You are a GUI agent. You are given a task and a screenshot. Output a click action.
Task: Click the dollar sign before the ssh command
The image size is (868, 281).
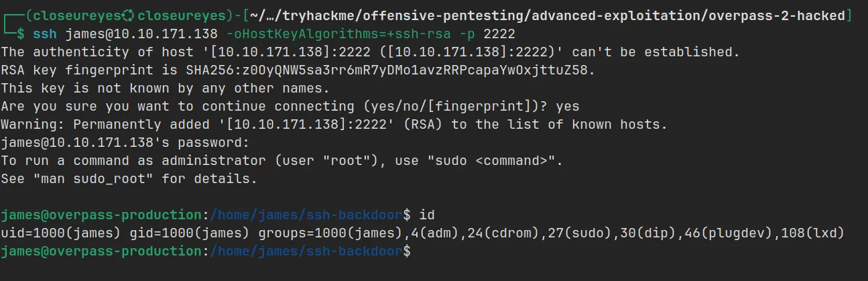point(23,33)
